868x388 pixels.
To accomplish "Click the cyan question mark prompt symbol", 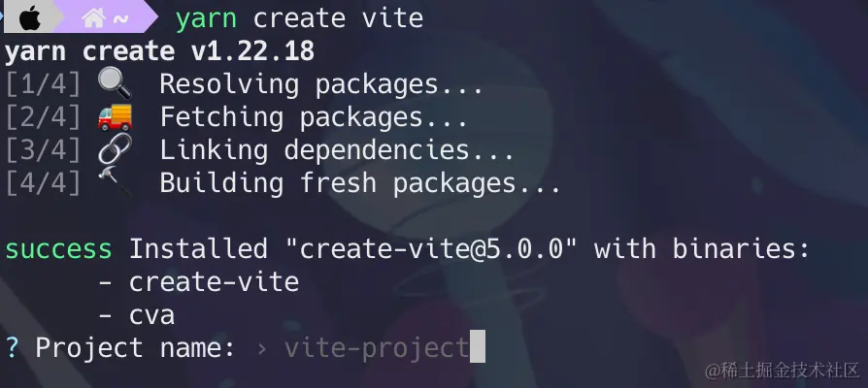I will [x=13, y=347].
